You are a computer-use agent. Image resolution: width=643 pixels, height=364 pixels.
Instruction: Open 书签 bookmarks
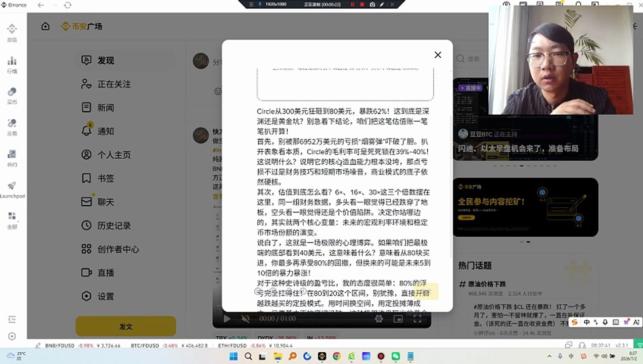pos(125,178)
